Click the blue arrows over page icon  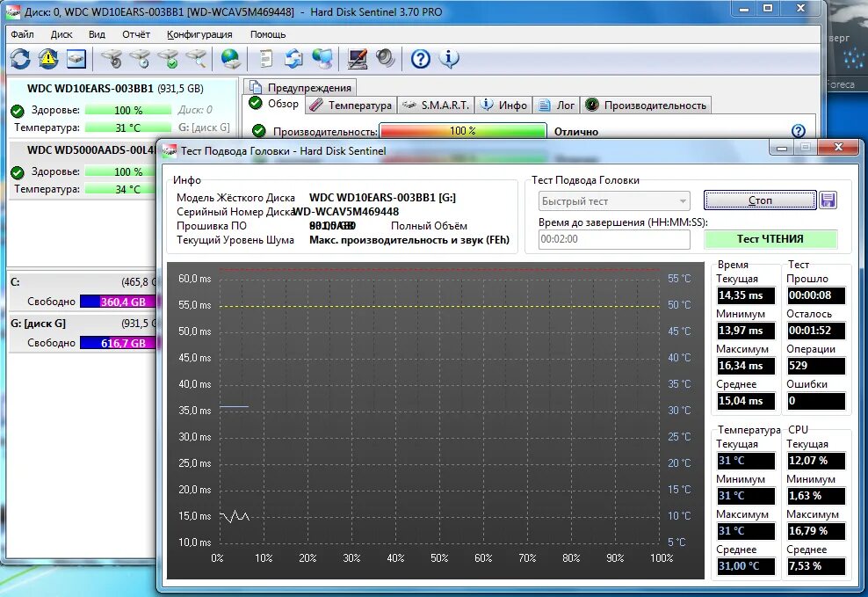294,58
